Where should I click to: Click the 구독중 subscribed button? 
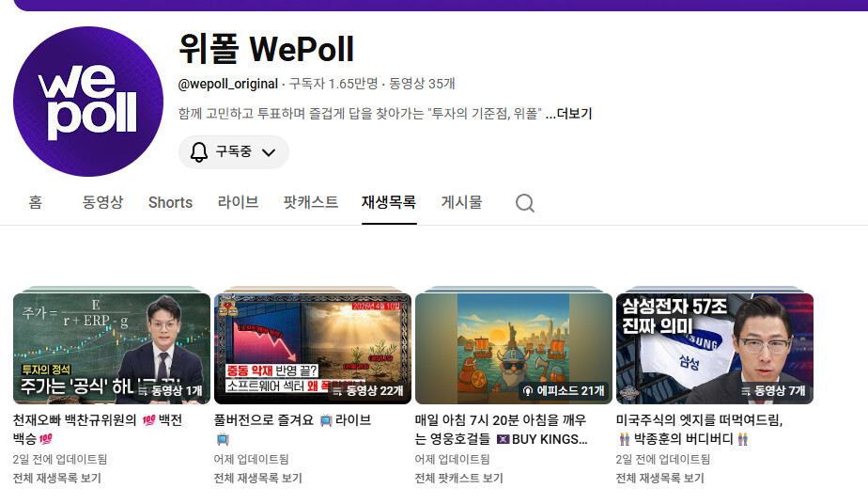point(234,151)
